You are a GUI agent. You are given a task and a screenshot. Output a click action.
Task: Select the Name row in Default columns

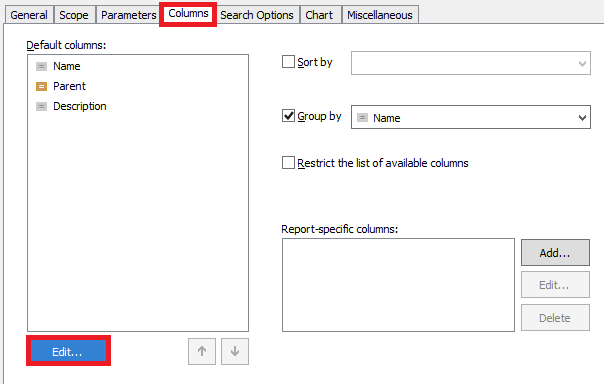click(x=138, y=66)
